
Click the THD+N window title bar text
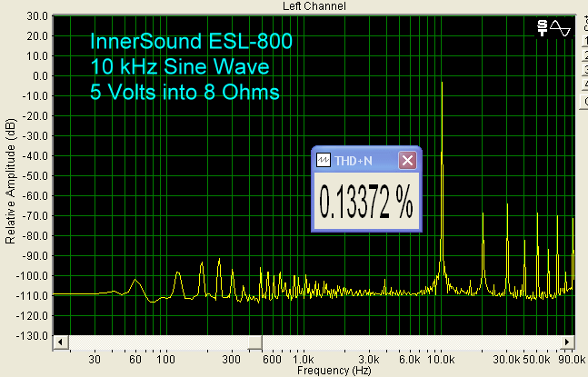(x=354, y=161)
